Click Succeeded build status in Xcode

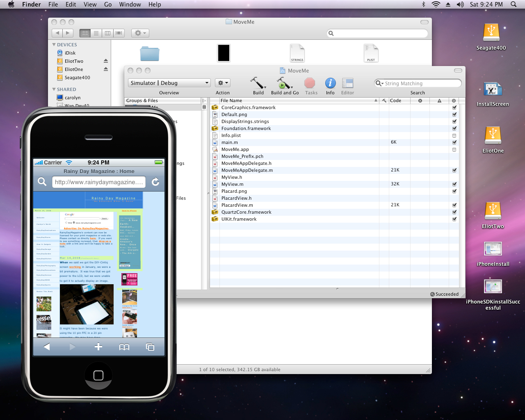coord(444,294)
